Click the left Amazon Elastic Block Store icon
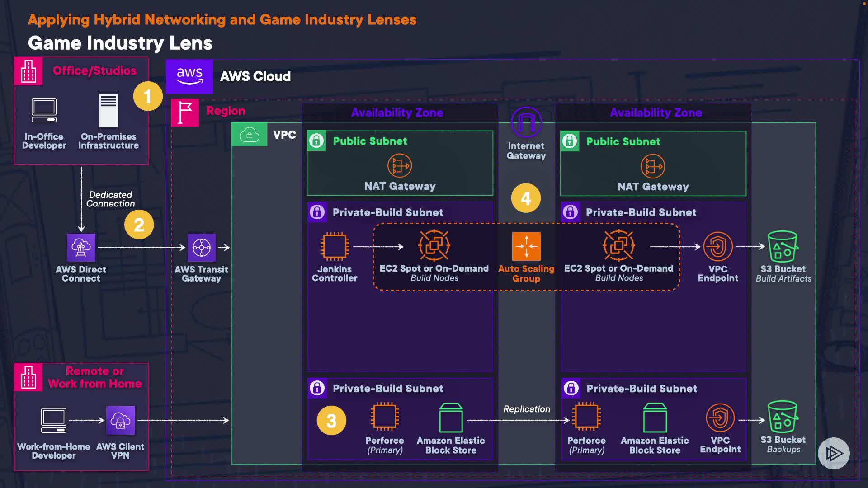 point(451,418)
